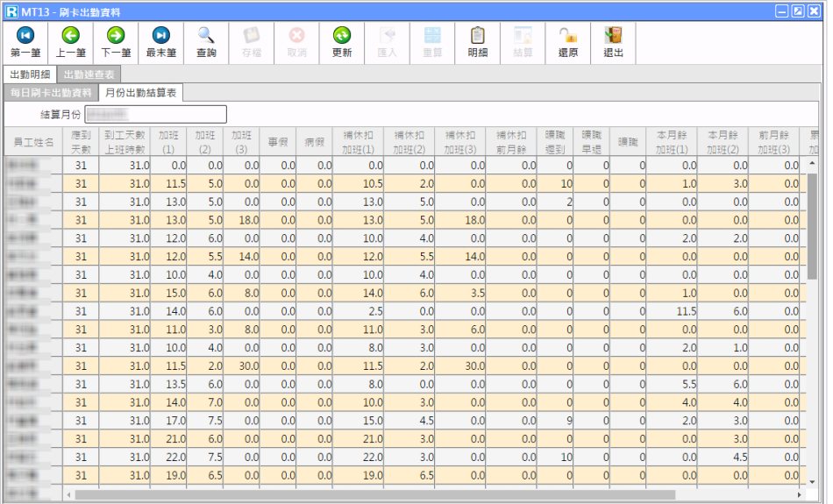Screen dimensions: 833x504
Task: Select the cell showing 11.5 in 本月餘加班(1)
Action: (x=672, y=311)
